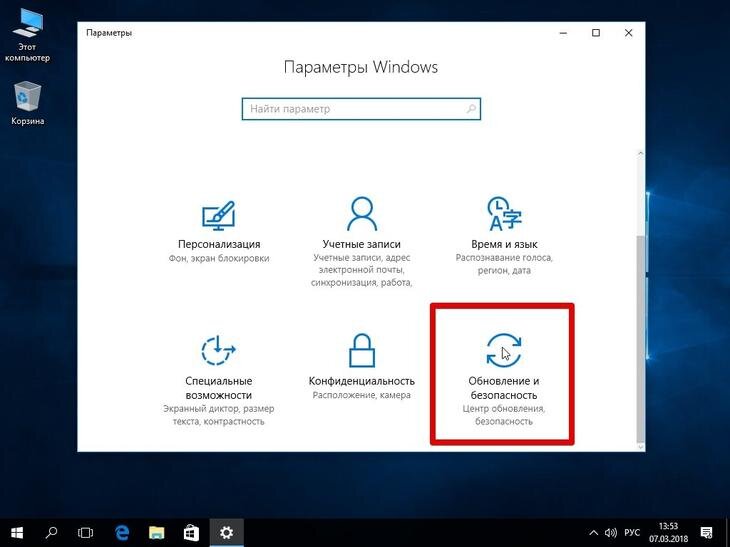Open Task View on the taskbar
This screenshot has height=547, width=730.
coord(86,533)
